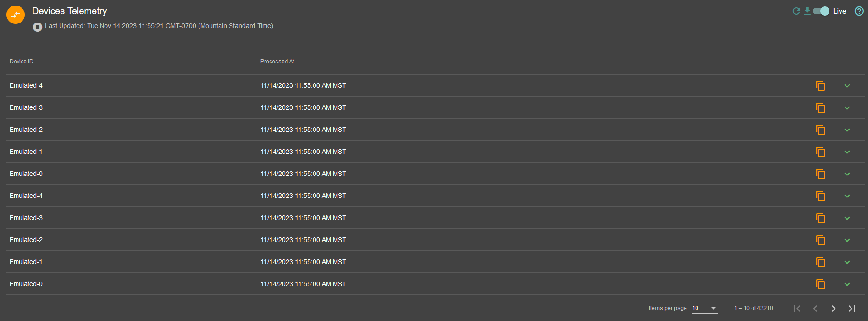Sort by Device ID column header
Image resolution: width=868 pixels, height=321 pixels.
[22, 62]
